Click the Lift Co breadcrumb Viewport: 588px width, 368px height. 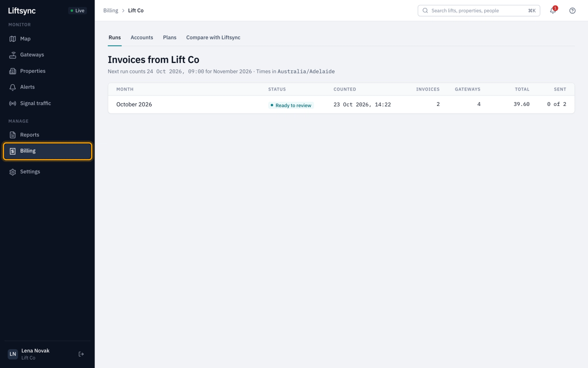click(x=136, y=11)
